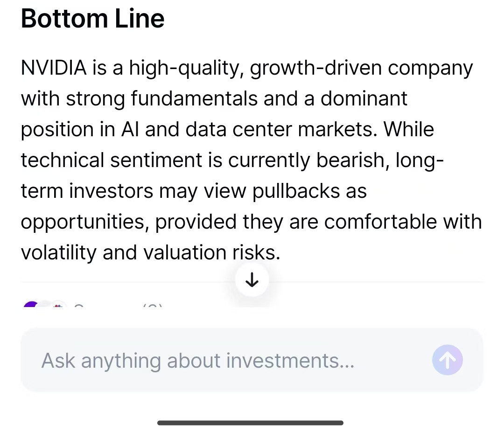Screen dimensions: 504x433
Task: Click the words 'comfortable with' in the paragraph
Action: click(x=403, y=222)
